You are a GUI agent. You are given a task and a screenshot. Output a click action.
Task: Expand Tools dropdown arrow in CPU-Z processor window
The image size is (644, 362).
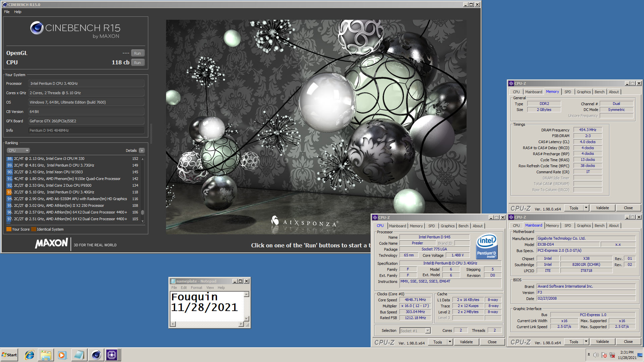[x=450, y=342]
